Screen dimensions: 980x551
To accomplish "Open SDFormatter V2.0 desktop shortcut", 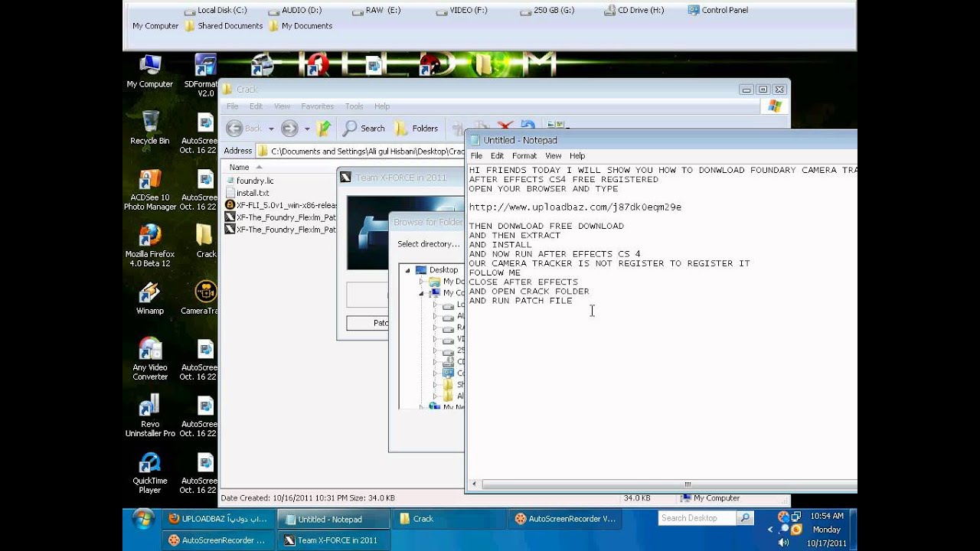I will coord(204,76).
